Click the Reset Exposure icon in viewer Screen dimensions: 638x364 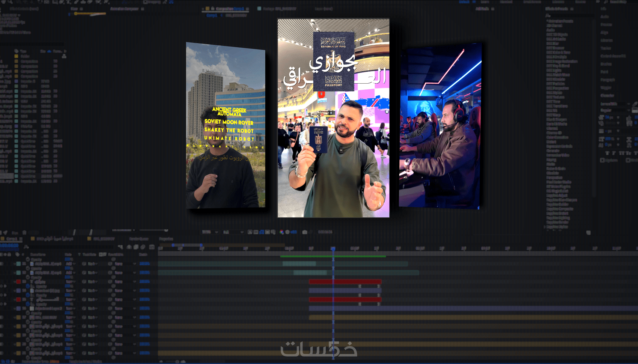(287, 232)
